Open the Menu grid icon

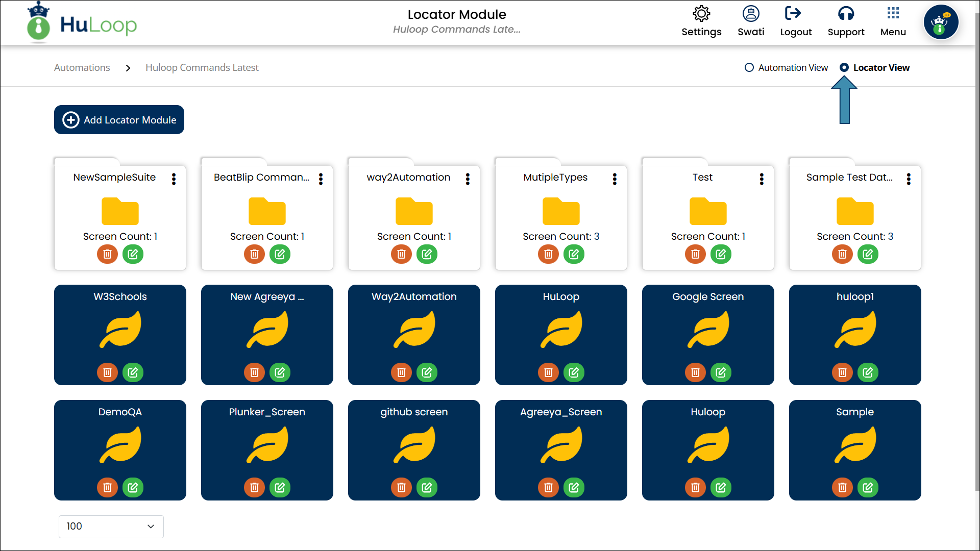tap(893, 13)
